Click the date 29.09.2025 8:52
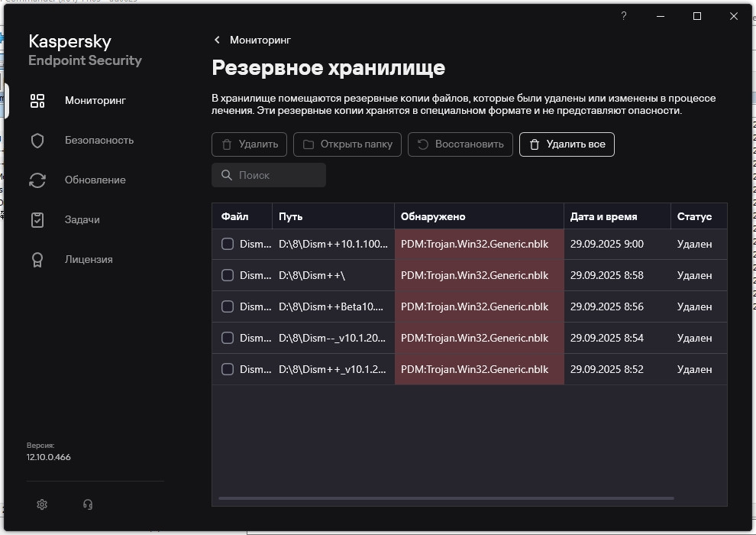The width and height of the screenshot is (756, 535). 606,369
